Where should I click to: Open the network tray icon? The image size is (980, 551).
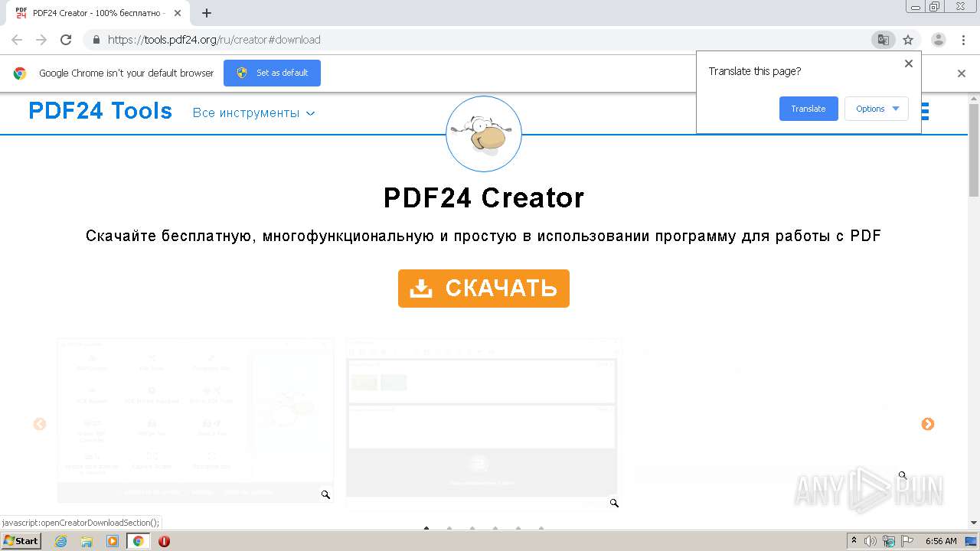pyautogui.click(x=889, y=541)
